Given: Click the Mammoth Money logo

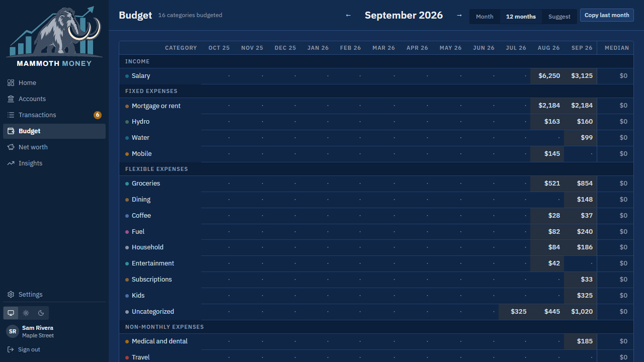Looking at the screenshot, I should click(x=54, y=37).
